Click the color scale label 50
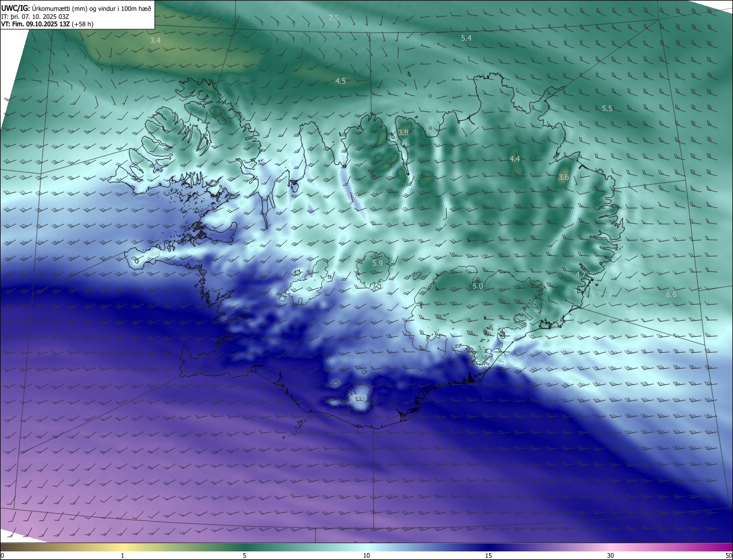This screenshot has height=560, width=733. click(728, 555)
